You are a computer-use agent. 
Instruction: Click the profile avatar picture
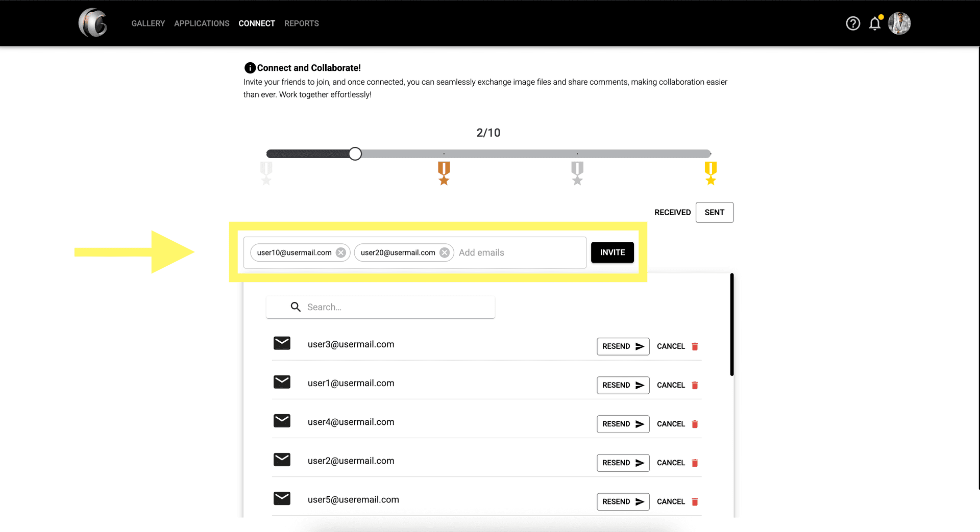coord(899,23)
